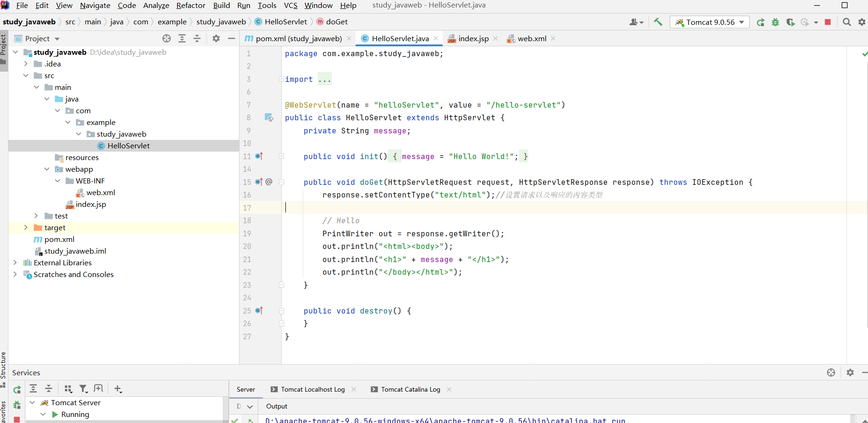Click the Services rerun icon in left strip

17,389
